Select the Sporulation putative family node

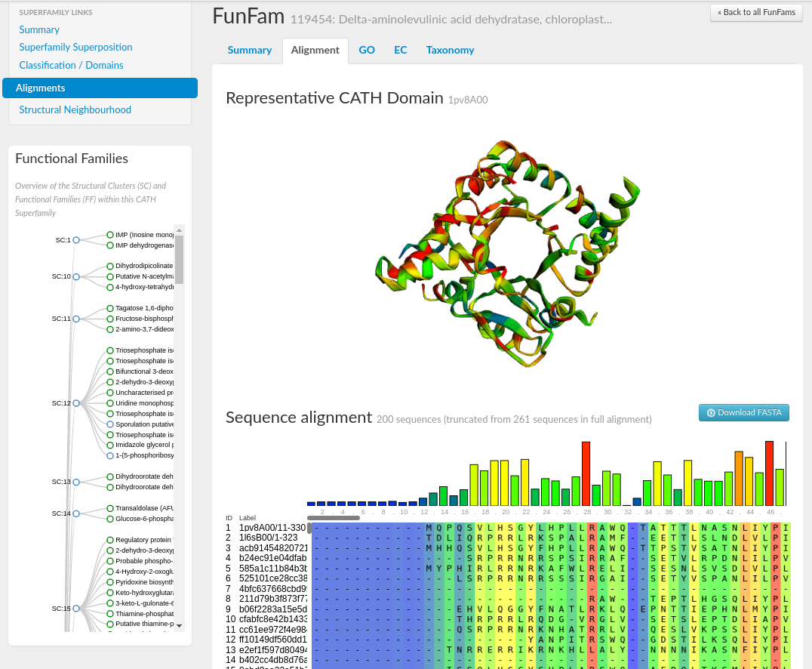pyautogui.click(x=110, y=424)
